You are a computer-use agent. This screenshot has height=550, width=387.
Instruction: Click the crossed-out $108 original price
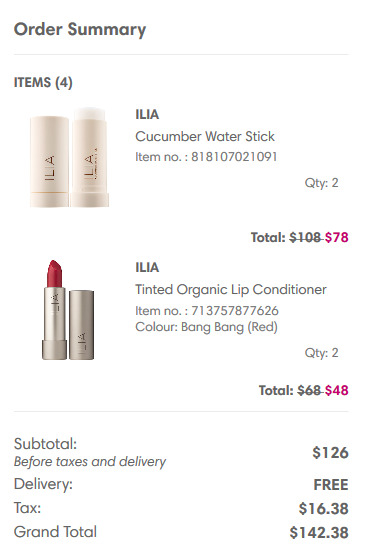tap(305, 237)
